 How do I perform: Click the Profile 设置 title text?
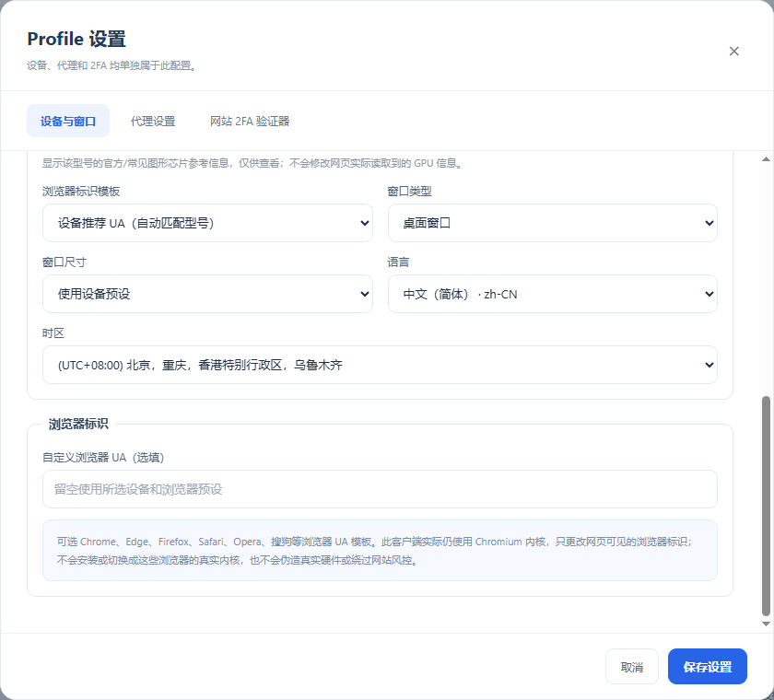click(76, 39)
